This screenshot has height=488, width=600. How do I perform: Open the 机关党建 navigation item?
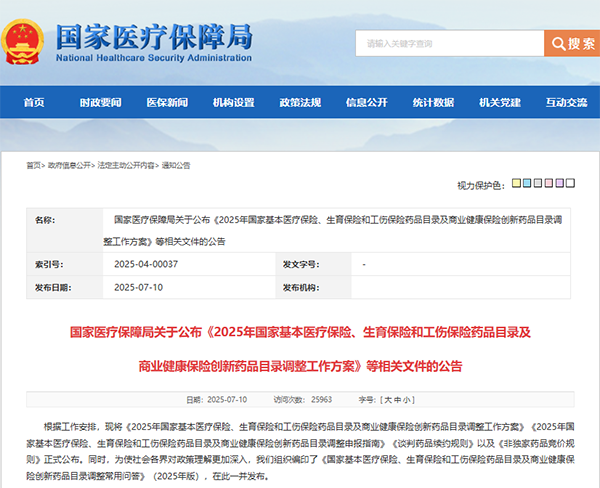pyautogui.click(x=500, y=102)
